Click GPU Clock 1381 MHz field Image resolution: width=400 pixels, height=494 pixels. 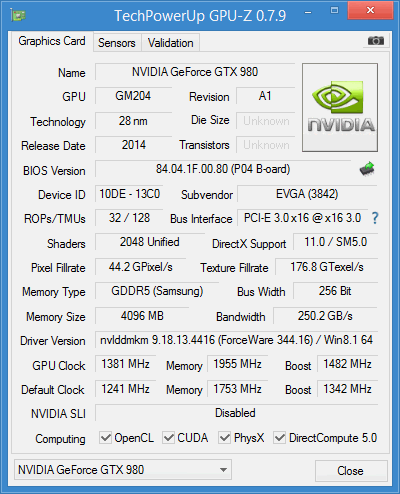coord(125,364)
